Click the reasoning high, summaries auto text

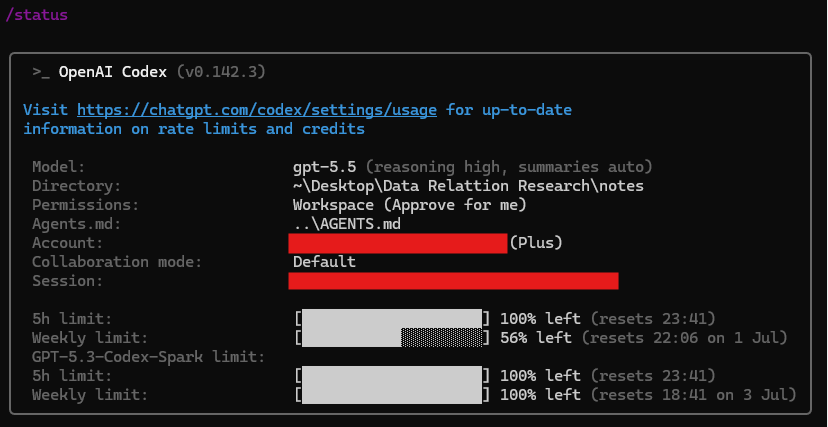coord(509,167)
